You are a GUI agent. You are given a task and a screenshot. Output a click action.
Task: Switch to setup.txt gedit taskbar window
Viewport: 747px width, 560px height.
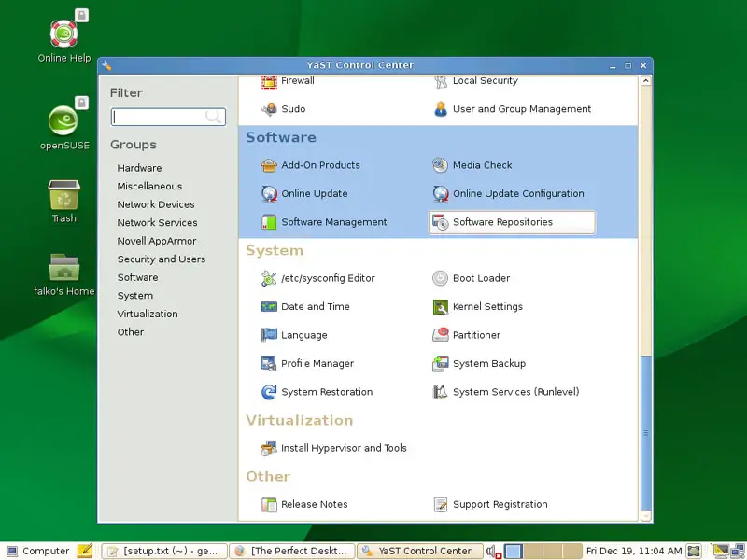164,551
